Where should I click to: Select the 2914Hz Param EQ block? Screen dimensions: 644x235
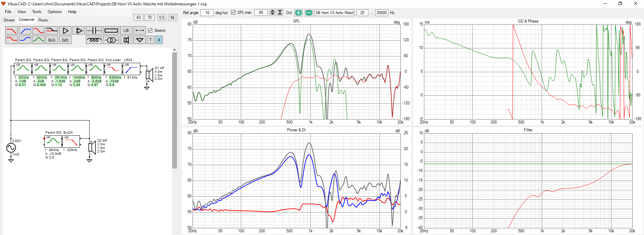pyautogui.click(x=59, y=69)
